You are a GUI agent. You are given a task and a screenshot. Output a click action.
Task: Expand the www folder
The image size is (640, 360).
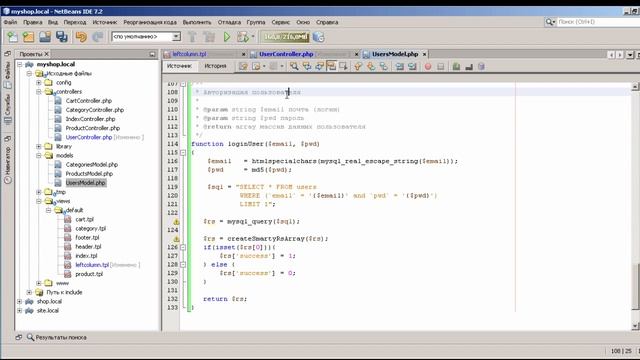39,283
